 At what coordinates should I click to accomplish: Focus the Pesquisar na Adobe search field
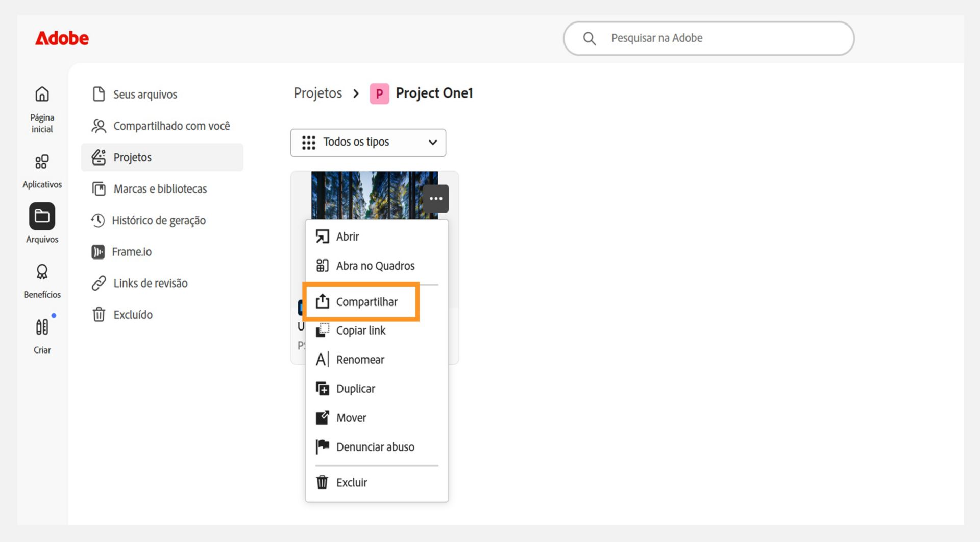pos(709,38)
